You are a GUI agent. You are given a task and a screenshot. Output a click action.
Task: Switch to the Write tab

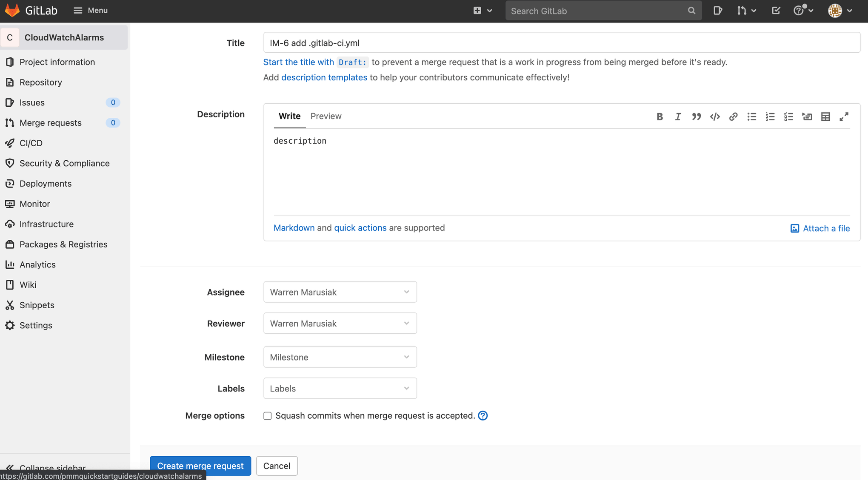tap(290, 116)
